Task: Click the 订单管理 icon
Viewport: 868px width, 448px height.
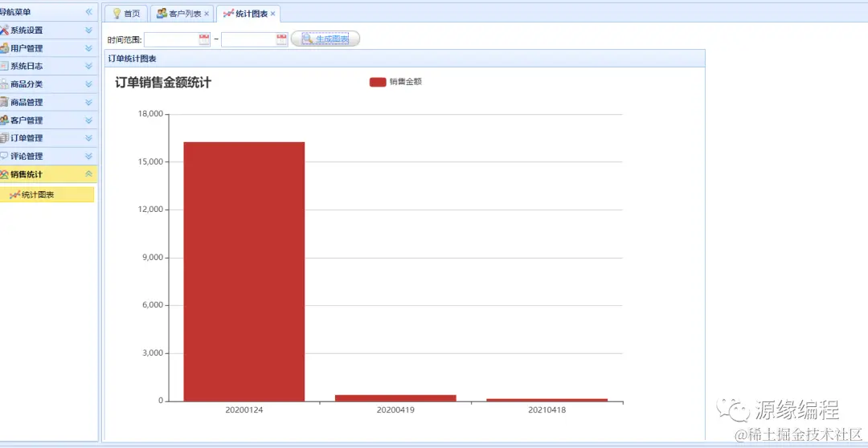Action: coord(4,138)
